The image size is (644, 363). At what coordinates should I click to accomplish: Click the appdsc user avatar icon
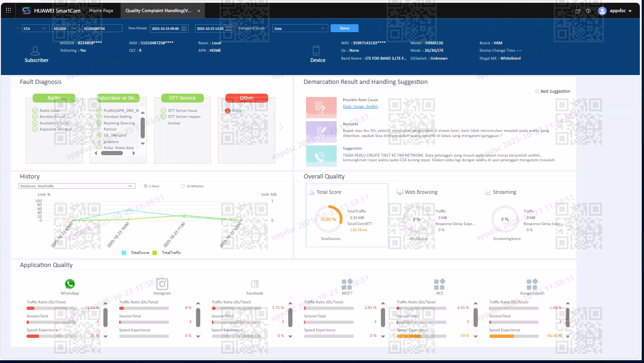602,11
